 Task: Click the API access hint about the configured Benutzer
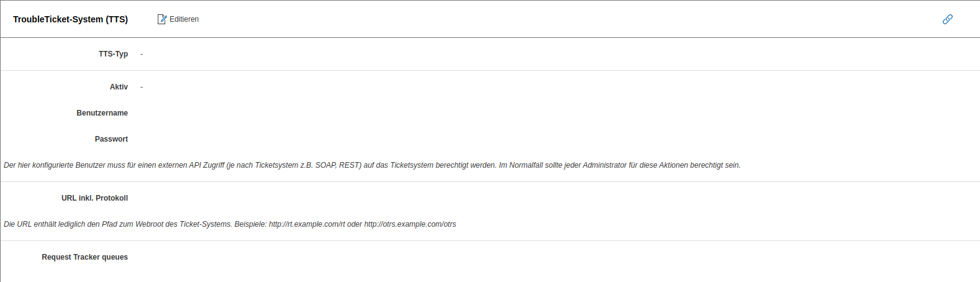pos(372,165)
